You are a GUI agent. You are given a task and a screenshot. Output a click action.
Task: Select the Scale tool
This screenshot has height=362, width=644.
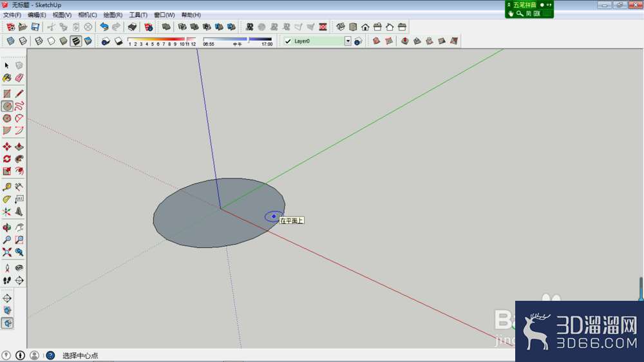coord(7,171)
